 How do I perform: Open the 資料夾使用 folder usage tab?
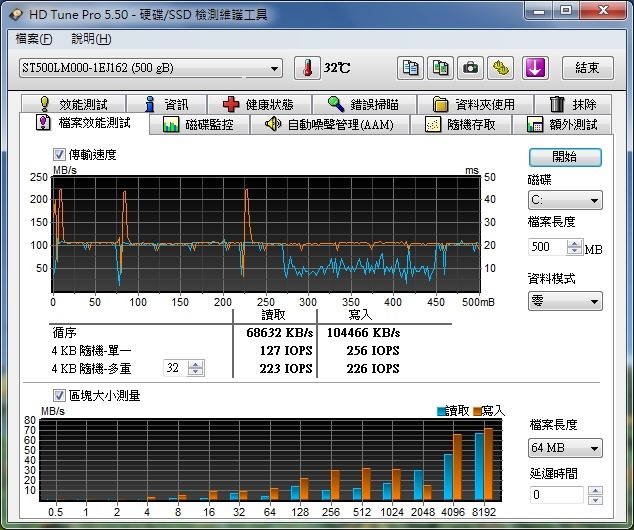(475, 104)
